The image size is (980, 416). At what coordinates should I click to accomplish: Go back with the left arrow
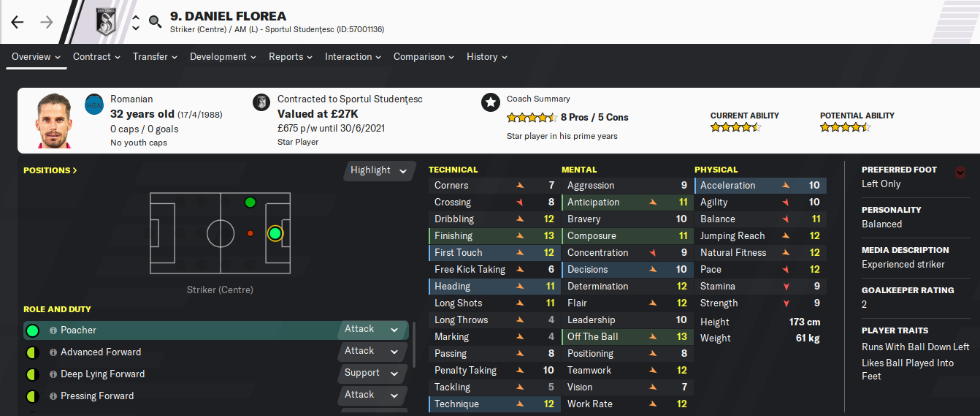(x=18, y=22)
